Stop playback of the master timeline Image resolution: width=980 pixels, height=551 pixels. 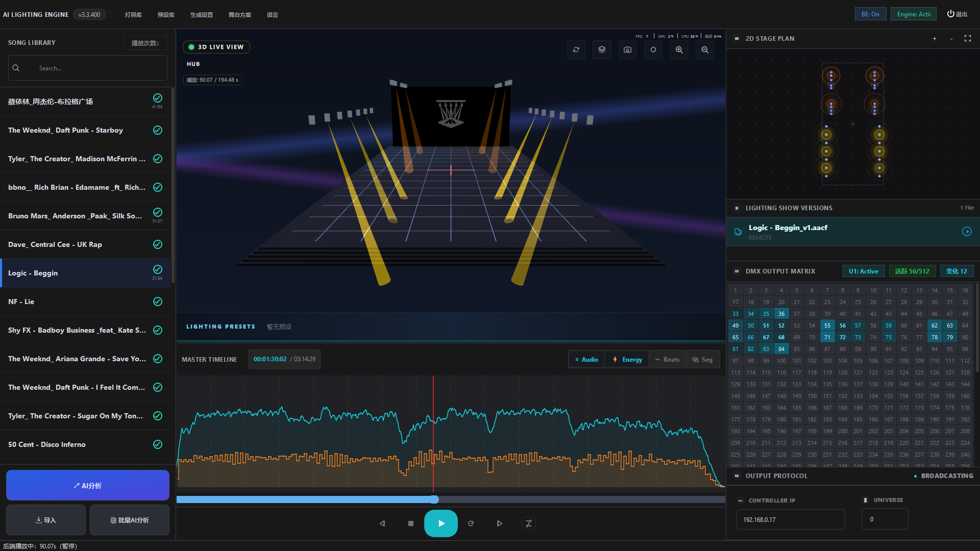[411, 523]
